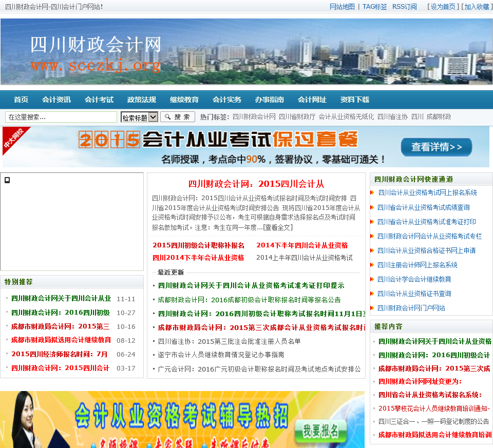Open 特别推荐 item dated 10-16
Viewport: 493px width, 448px height.
(x=61, y=326)
